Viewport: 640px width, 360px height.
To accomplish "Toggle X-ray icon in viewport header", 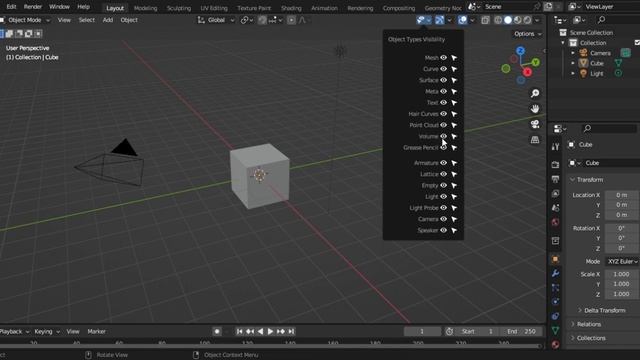I will pyautogui.click(x=485, y=20).
